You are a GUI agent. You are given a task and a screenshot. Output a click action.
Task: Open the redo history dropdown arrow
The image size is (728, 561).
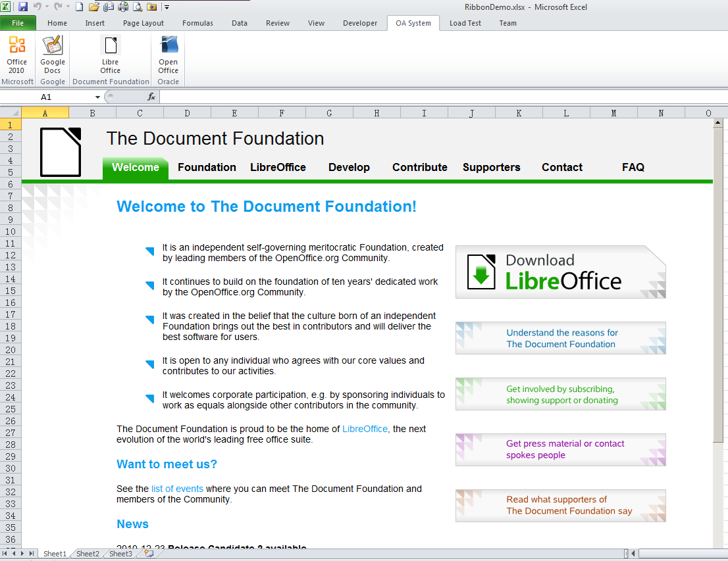(x=68, y=7)
